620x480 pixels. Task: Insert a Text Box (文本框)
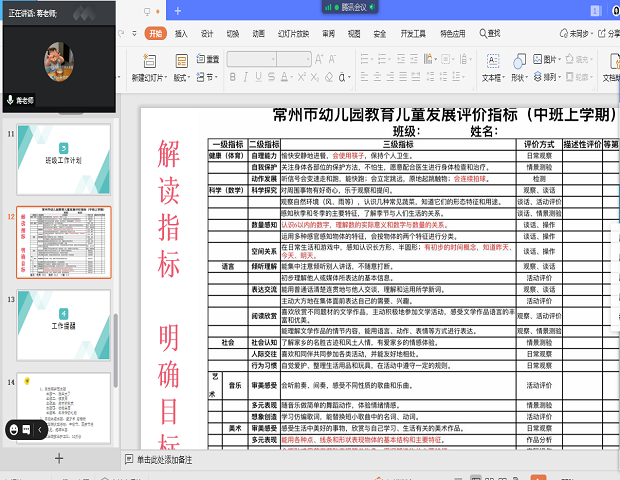point(492,62)
